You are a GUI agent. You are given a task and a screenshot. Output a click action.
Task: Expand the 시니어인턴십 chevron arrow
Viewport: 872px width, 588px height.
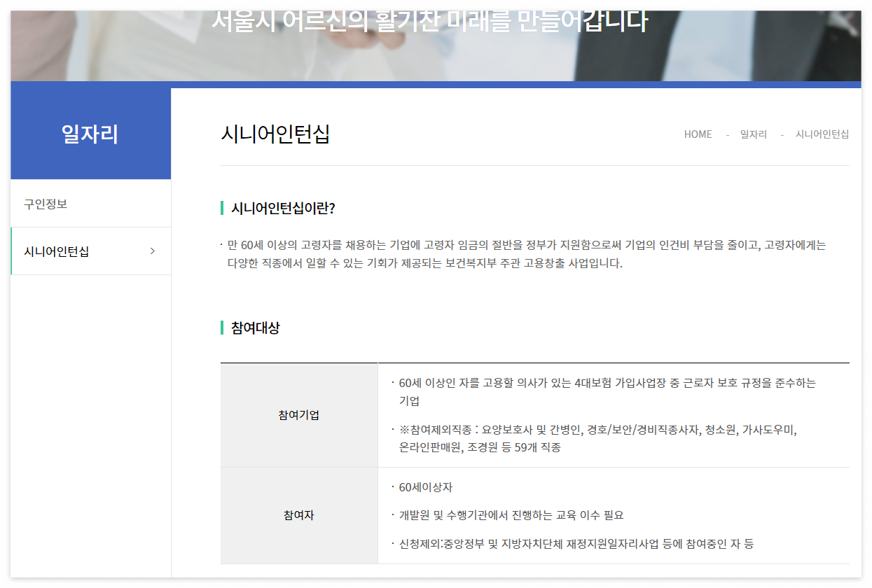[x=153, y=251]
